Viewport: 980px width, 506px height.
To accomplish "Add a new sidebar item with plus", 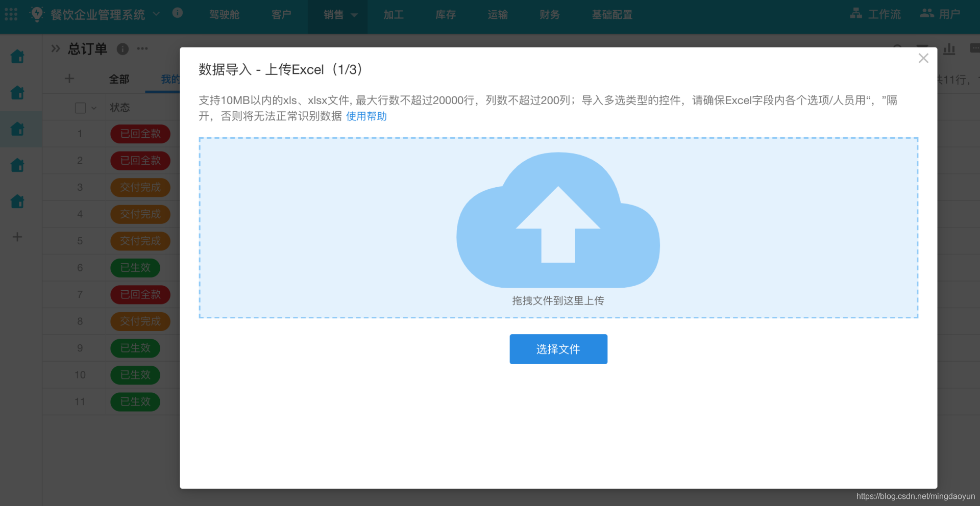I will (x=17, y=237).
